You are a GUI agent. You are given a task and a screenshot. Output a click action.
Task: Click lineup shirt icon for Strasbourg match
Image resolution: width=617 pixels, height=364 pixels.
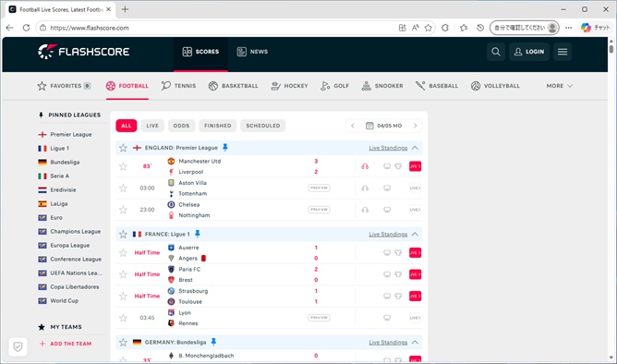[398, 296]
